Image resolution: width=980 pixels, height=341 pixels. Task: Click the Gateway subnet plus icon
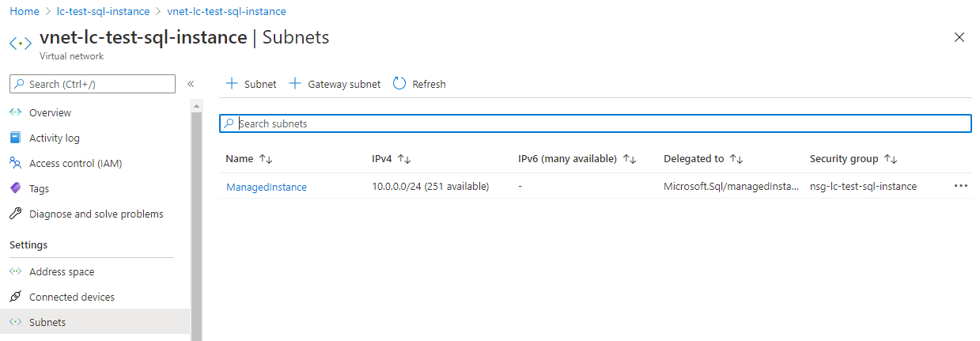pos(295,84)
